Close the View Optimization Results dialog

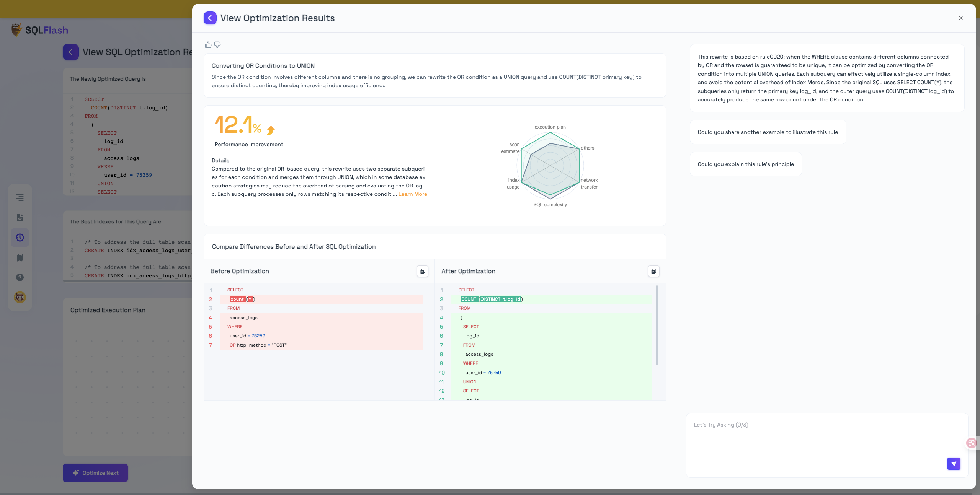(x=960, y=18)
